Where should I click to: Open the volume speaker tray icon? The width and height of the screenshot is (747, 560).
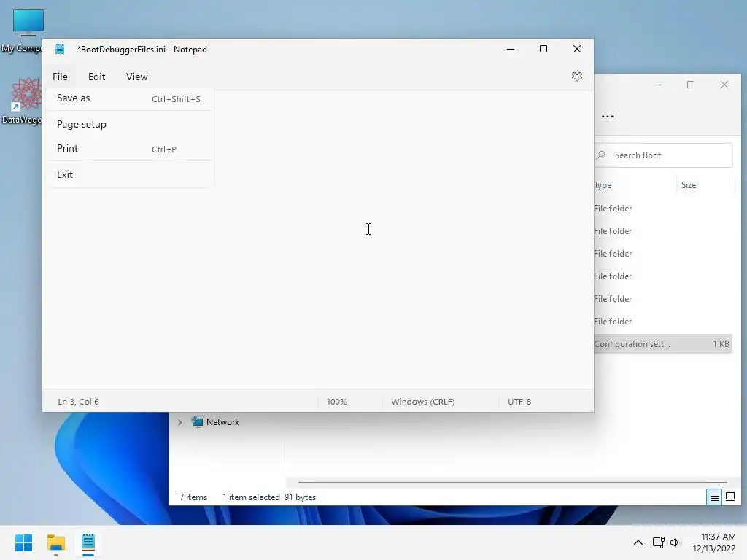675,542
